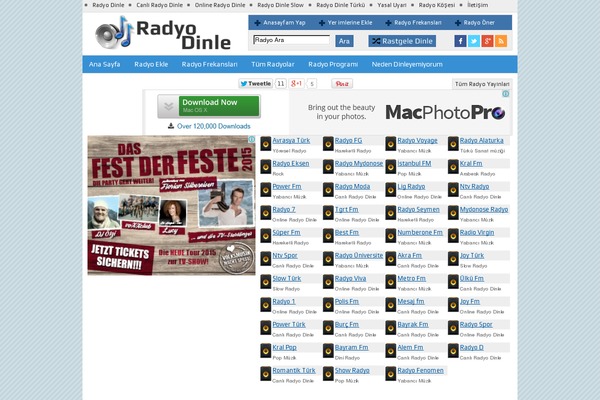Click speaker icon next to Best Fm
The width and height of the screenshot is (600, 400).
pyautogui.click(x=328, y=236)
